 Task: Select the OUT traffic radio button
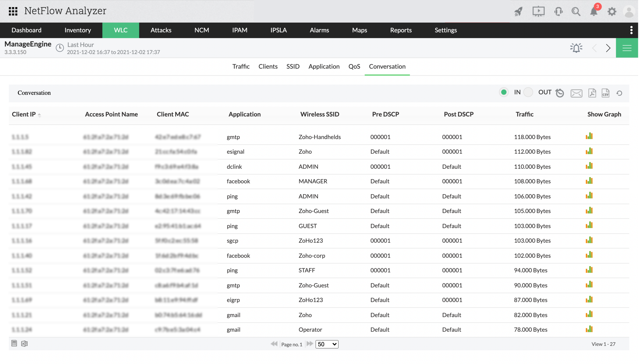528,92
